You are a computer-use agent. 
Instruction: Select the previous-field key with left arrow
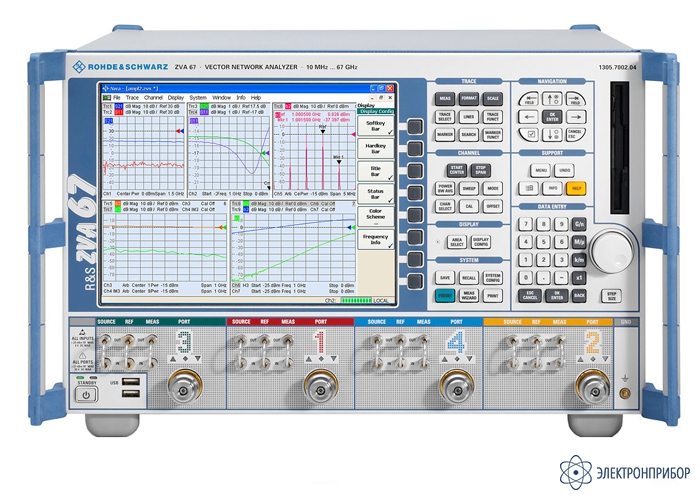pos(529,99)
